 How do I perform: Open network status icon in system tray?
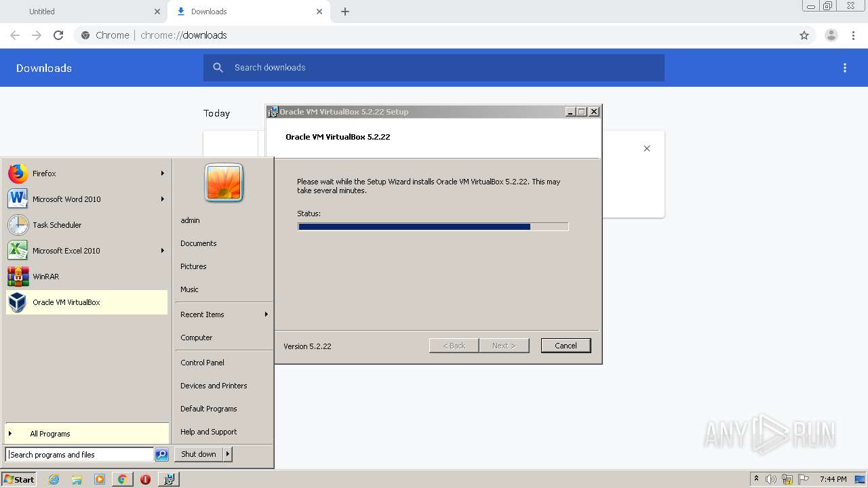click(x=787, y=479)
